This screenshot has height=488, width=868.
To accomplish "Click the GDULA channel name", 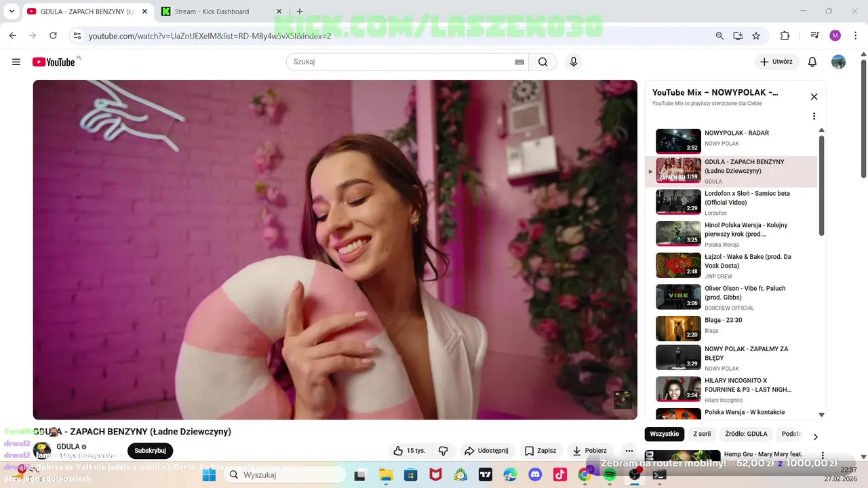I will pos(68,447).
